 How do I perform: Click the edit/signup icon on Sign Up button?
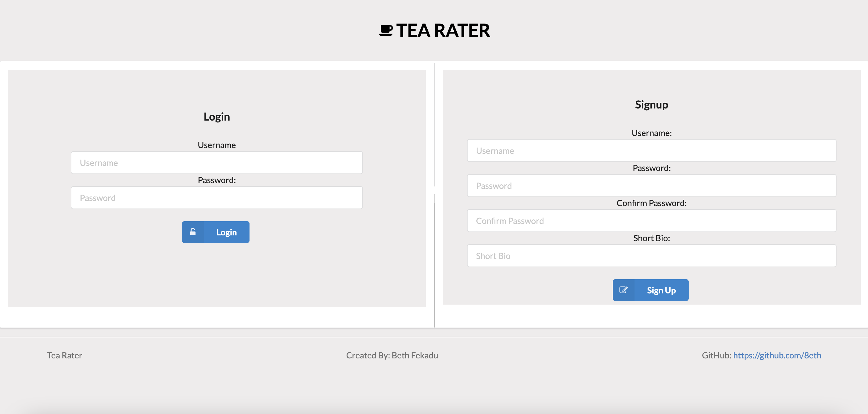624,290
